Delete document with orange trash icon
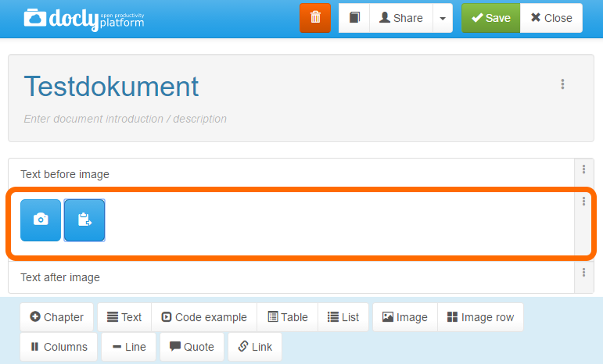This screenshot has width=603, height=364. (x=315, y=18)
